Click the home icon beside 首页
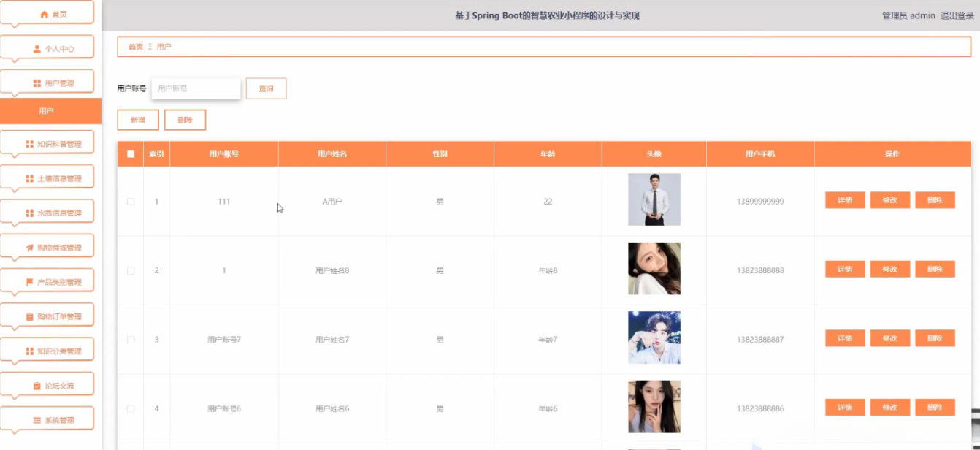Viewport: 980px width, 450px height. click(44, 15)
